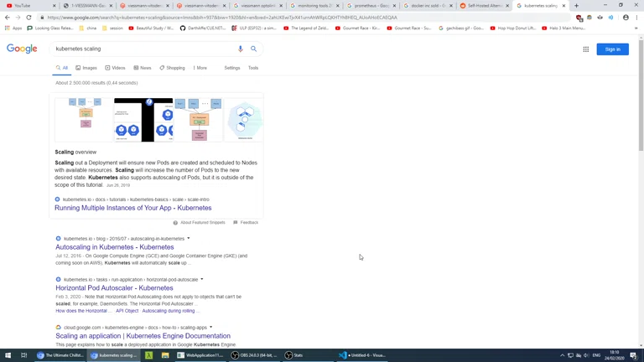Expand dropdown arrow beside autoscaling-in-kubernetes result
This screenshot has width=644, height=362.
pyautogui.click(x=189, y=239)
